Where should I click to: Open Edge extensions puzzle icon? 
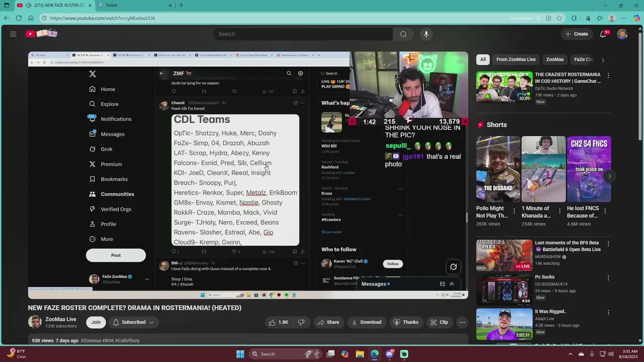[574, 18]
